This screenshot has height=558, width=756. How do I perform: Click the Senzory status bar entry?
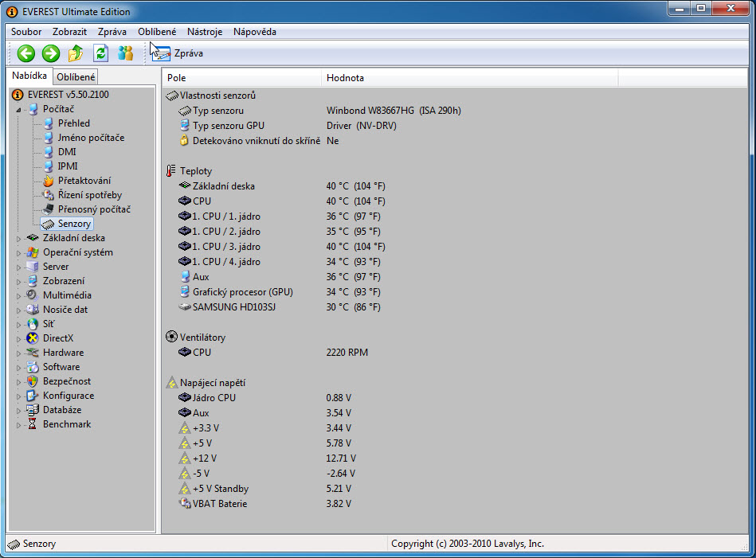pos(39,544)
